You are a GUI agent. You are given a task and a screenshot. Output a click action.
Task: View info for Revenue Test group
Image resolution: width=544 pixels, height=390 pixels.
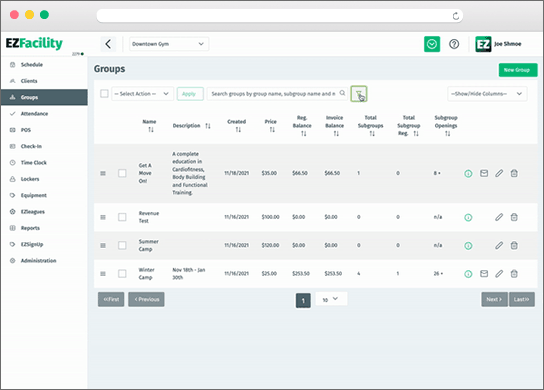pos(468,218)
